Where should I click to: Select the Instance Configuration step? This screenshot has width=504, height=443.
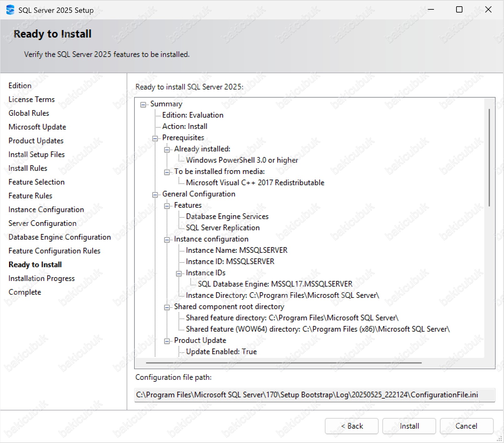[46, 210]
